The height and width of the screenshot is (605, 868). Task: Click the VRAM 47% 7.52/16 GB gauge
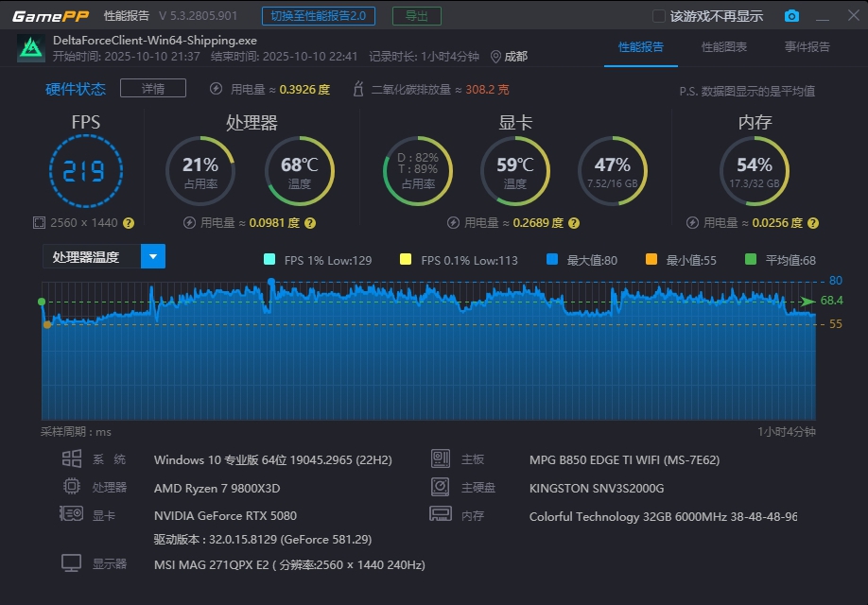(613, 171)
